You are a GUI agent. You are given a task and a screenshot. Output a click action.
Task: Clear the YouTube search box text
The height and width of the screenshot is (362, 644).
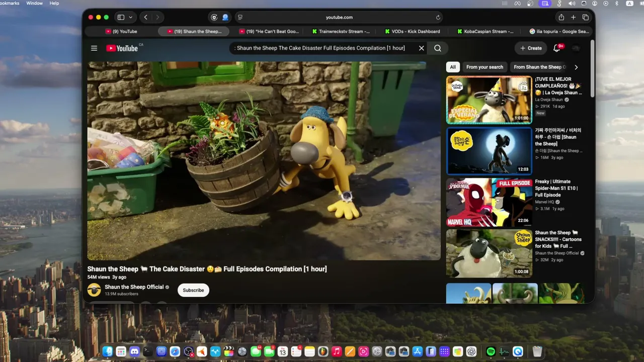coord(422,48)
